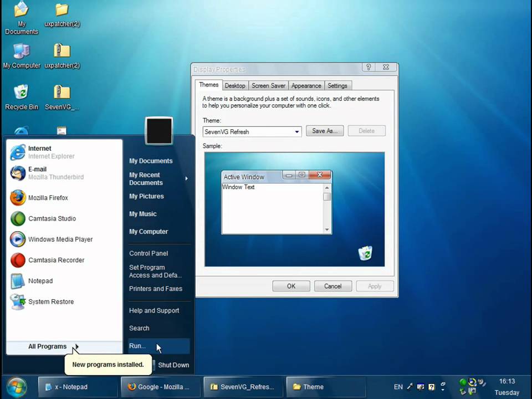The image size is (532, 399).
Task: Click the Apply button
Action: tap(375, 286)
